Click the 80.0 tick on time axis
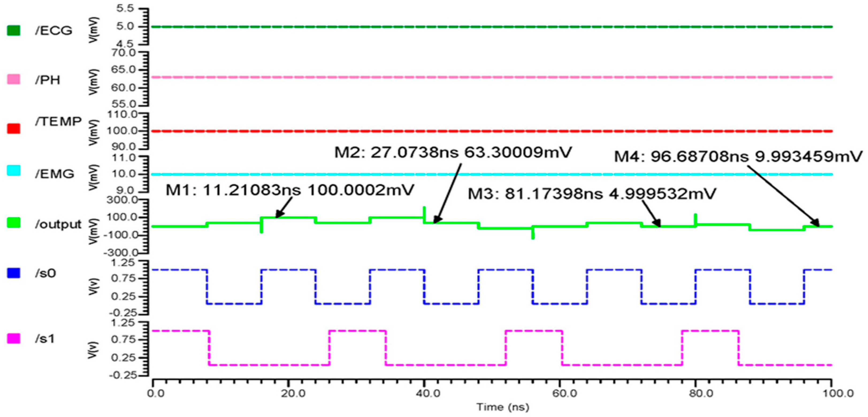 701,394
